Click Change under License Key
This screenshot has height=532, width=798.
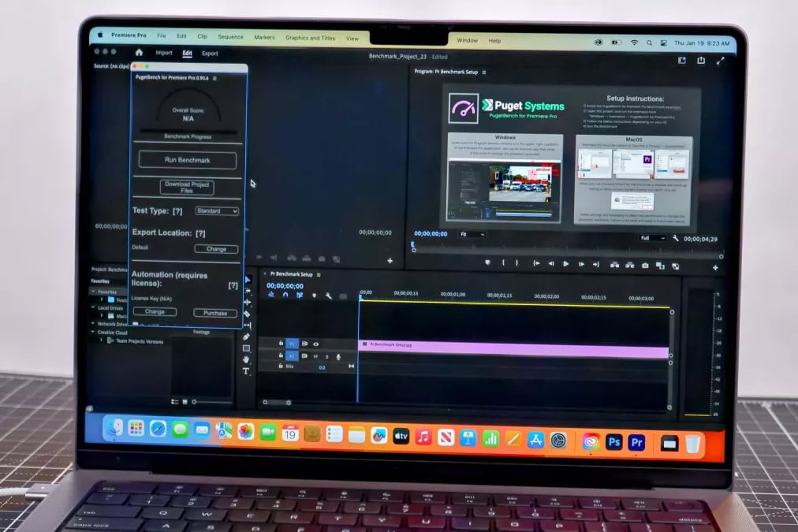click(x=155, y=311)
